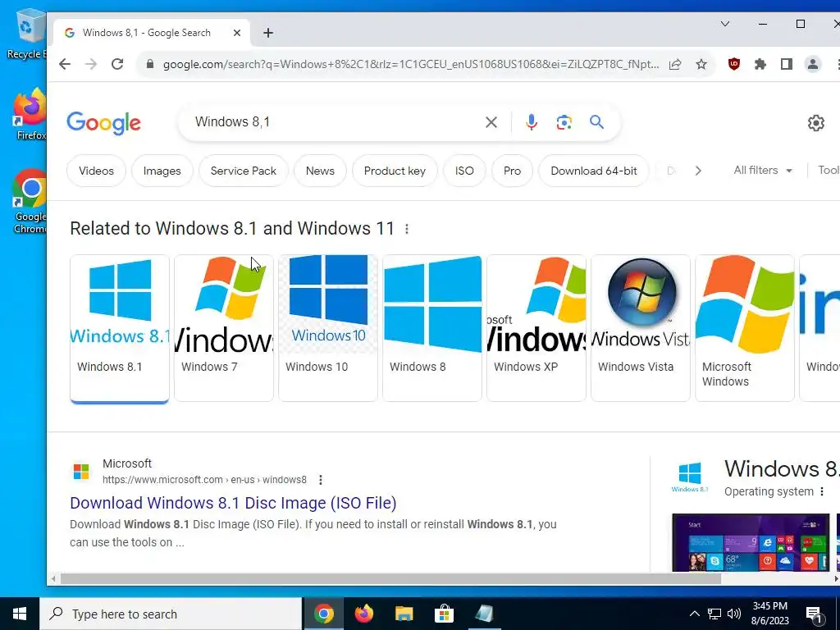View site information via the lock icon

click(150, 64)
